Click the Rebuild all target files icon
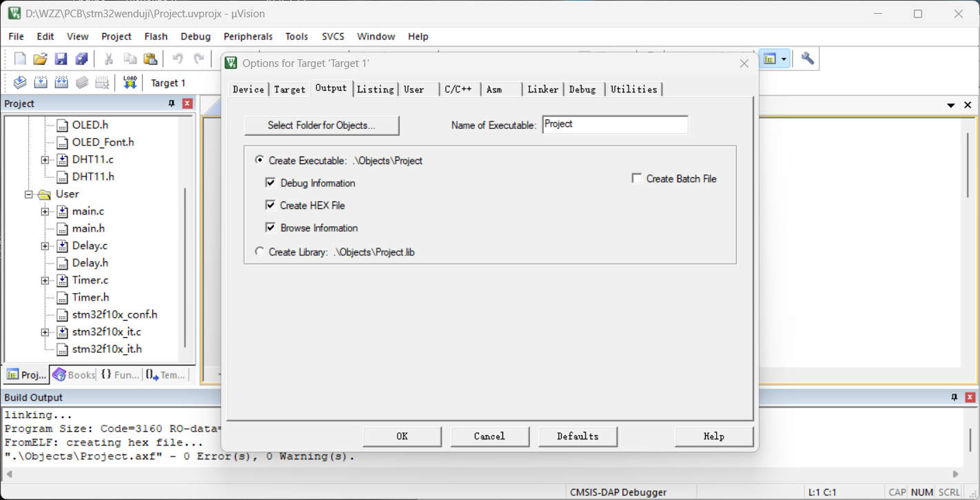Image resolution: width=980 pixels, height=500 pixels. coord(61,83)
